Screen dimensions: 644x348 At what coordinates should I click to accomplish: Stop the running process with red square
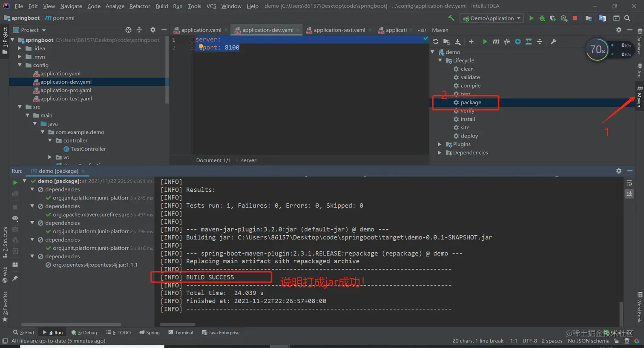(575, 18)
